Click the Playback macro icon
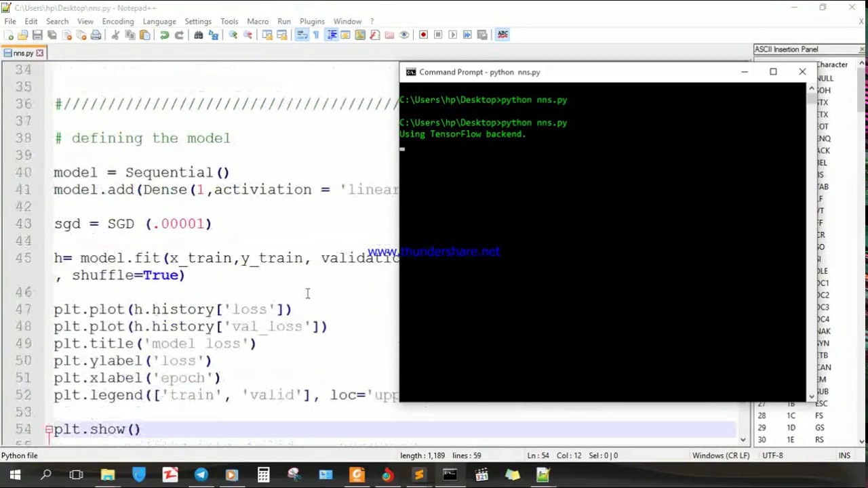Viewport: 868px width, 488px height. (452, 35)
